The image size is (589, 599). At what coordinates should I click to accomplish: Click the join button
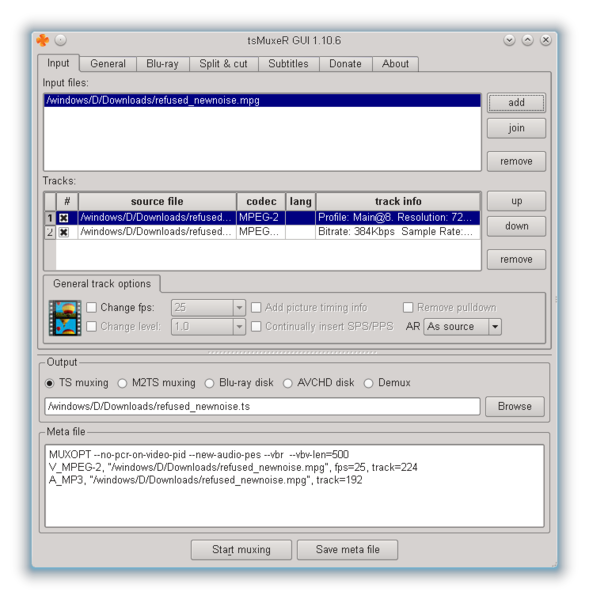(516, 128)
